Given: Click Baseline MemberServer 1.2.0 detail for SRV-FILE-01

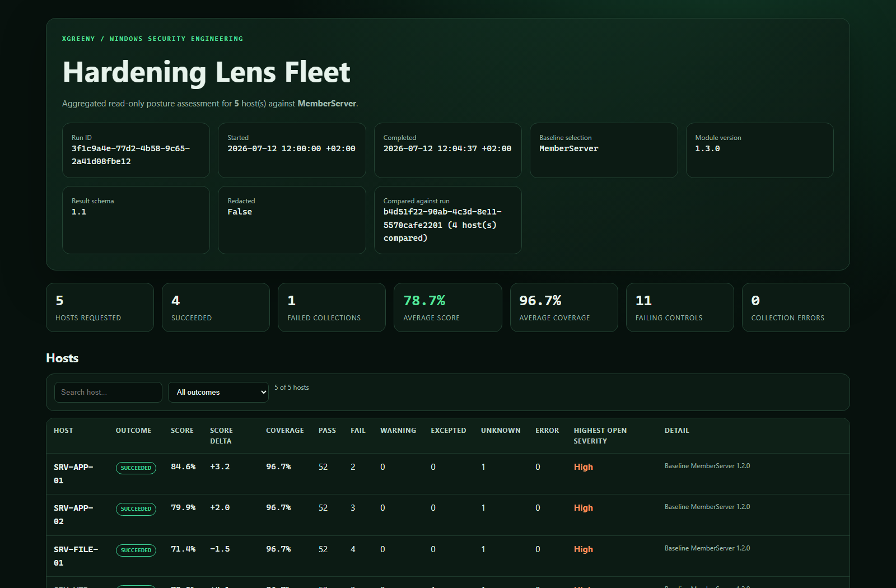Looking at the screenshot, I should click(x=707, y=548).
